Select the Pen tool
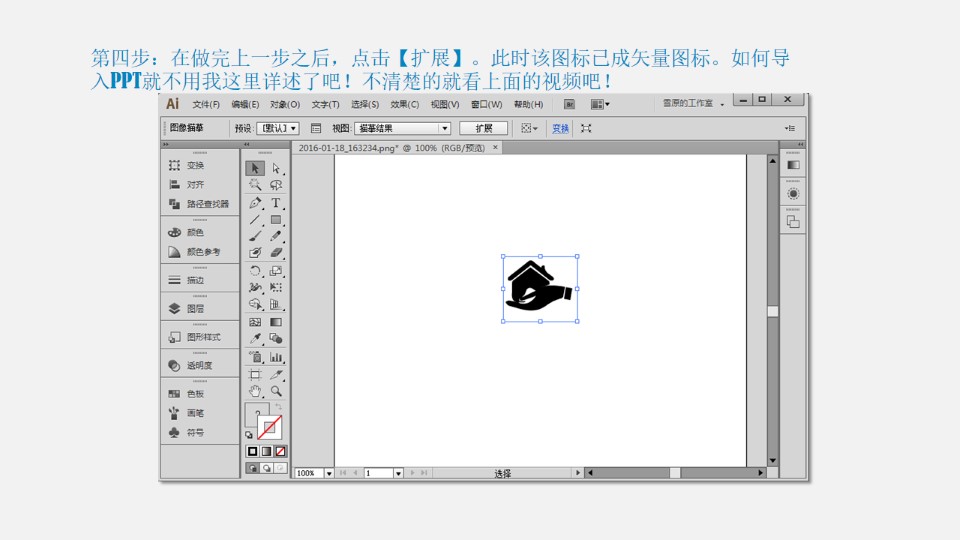The height and width of the screenshot is (540, 960). click(255, 203)
